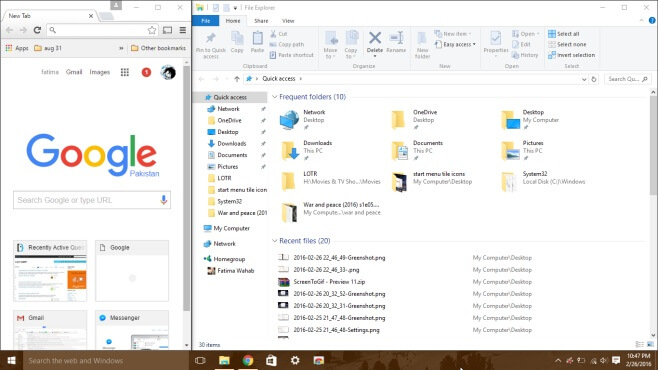The image size is (658, 370).
Task: Click the Rename icon in Organize group
Action: (x=396, y=38)
